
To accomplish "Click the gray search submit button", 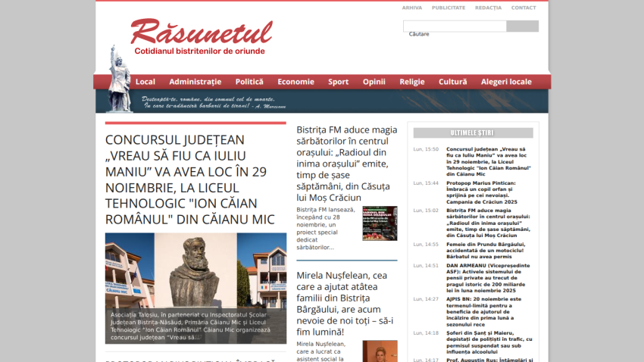I will [x=523, y=26].
